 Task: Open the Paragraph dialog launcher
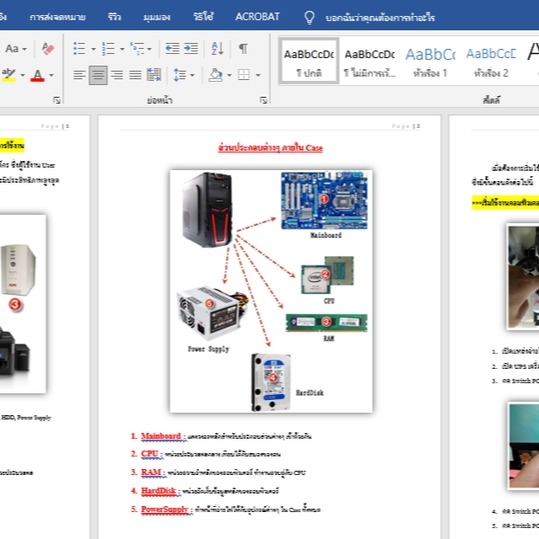263,100
